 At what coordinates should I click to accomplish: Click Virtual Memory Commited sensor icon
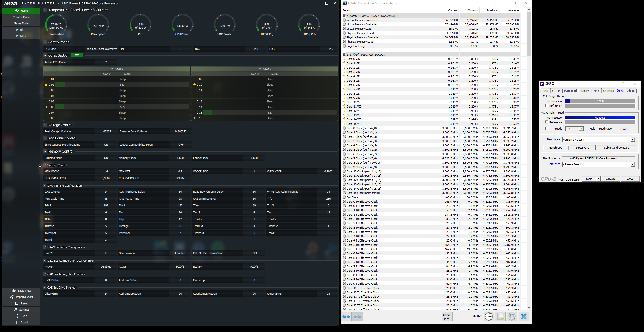tap(344, 20)
